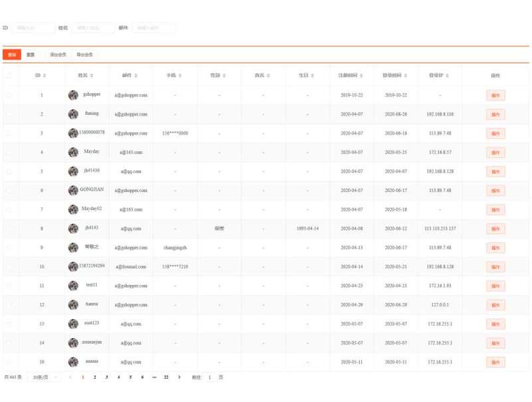
Task: Sort by 注册时间 registration time arrows
Action: [x=362, y=76]
